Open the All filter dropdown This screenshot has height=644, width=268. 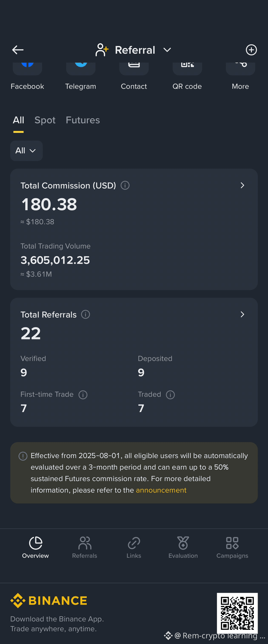tap(27, 151)
